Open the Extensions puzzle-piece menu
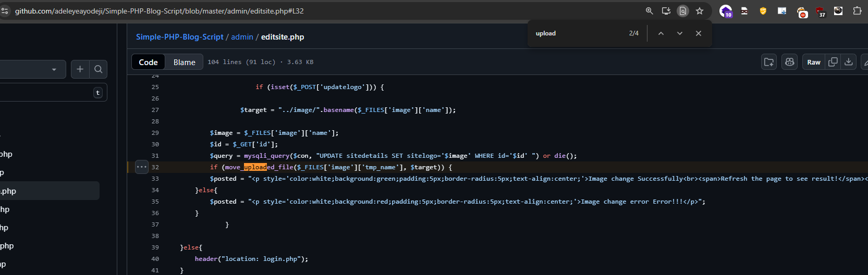Screen dimensions: 868x275 pos(857,10)
